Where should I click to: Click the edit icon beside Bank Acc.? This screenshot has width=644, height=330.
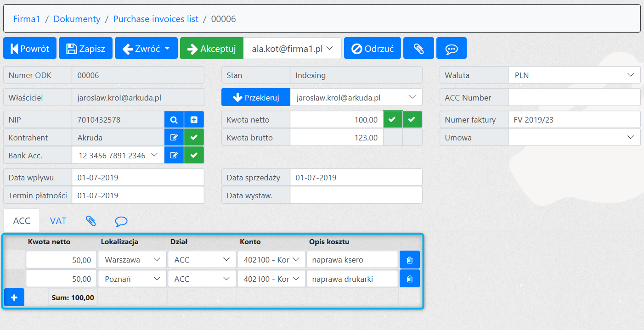174,156
